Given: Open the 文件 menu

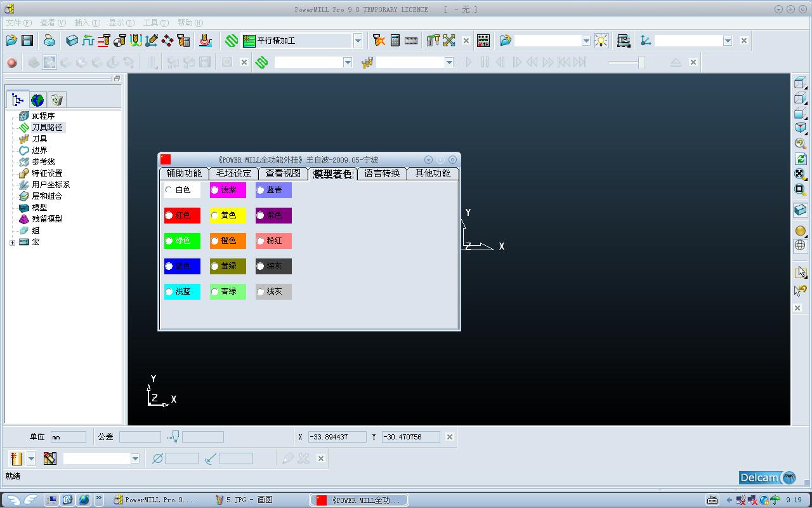Looking at the screenshot, I should (18, 23).
